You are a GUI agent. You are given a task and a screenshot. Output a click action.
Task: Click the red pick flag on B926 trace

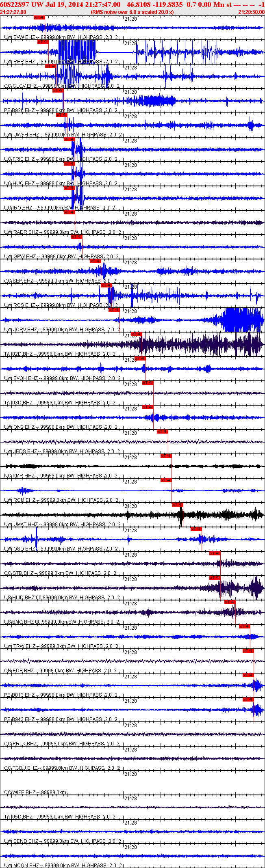point(58,91)
